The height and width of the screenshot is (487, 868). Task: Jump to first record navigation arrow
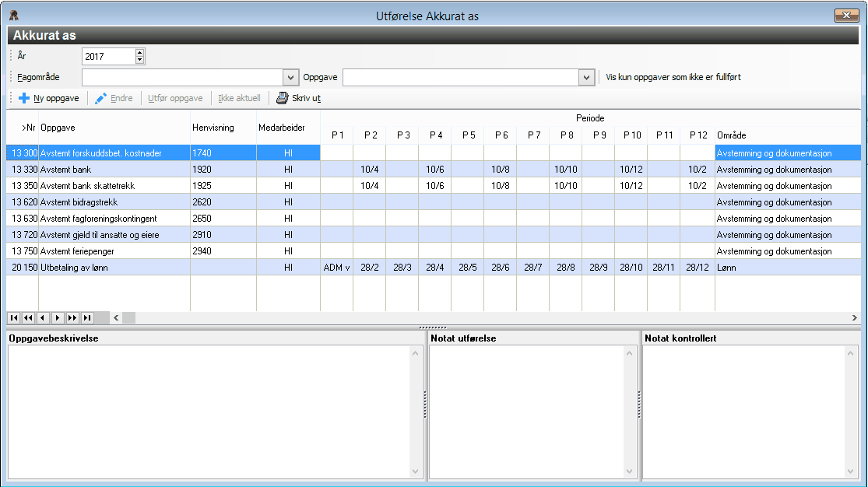pos(14,317)
